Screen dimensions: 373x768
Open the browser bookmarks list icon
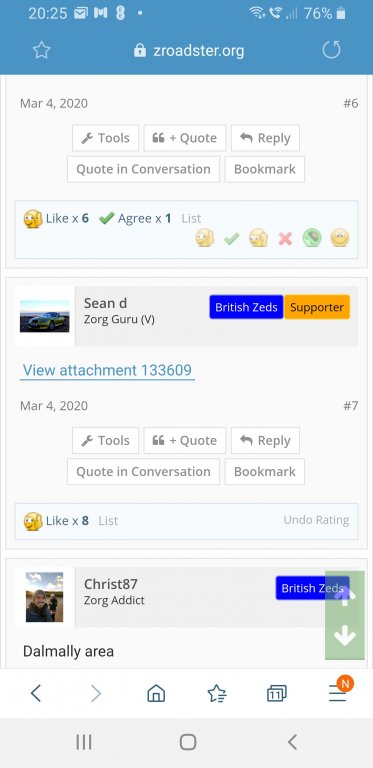coord(217,693)
